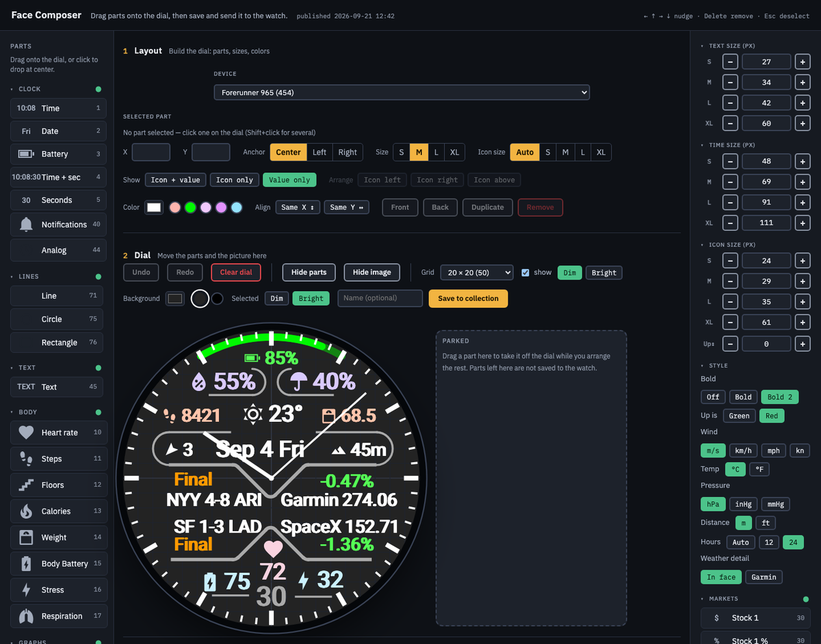Toggle the grid show checkbox

[525, 272]
